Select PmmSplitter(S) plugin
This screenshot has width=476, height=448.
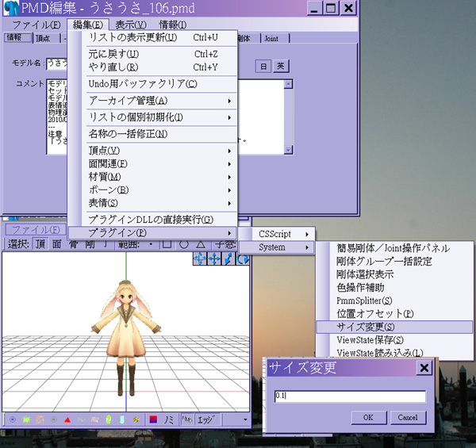pos(394,301)
